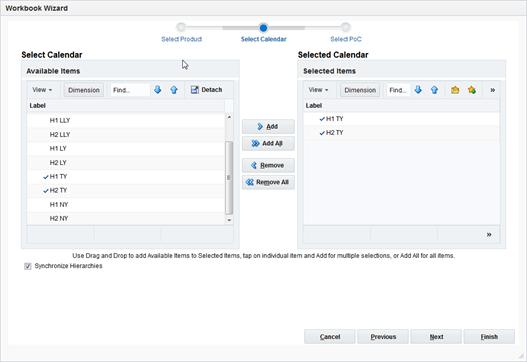Viewport: 527px width, 362px height.
Task: Click Dimension button in Selected Items
Action: [360, 90]
